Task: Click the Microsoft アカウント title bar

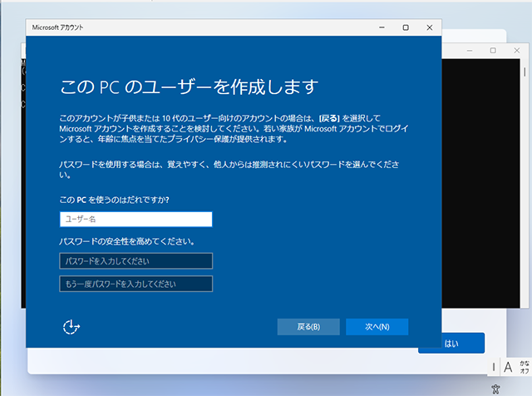Action: [x=208, y=27]
